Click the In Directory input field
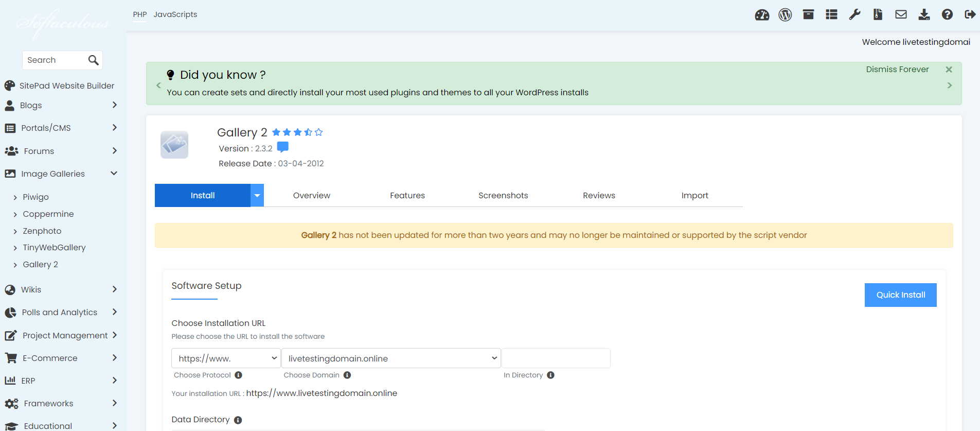The image size is (980, 431). (556, 358)
